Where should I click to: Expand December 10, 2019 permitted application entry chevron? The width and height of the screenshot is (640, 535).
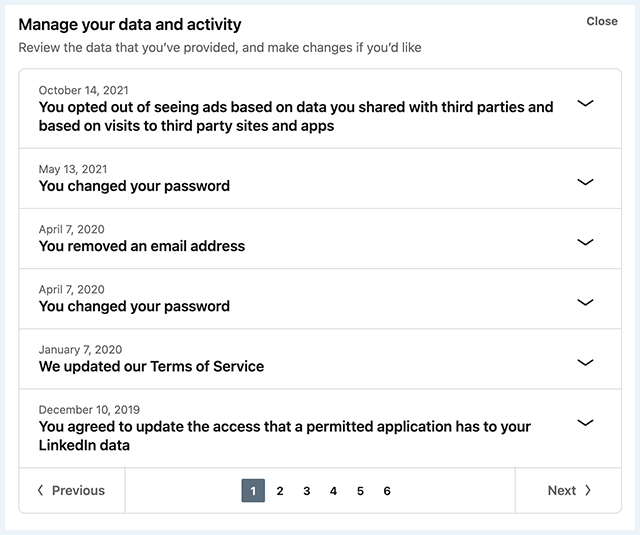point(586,422)
